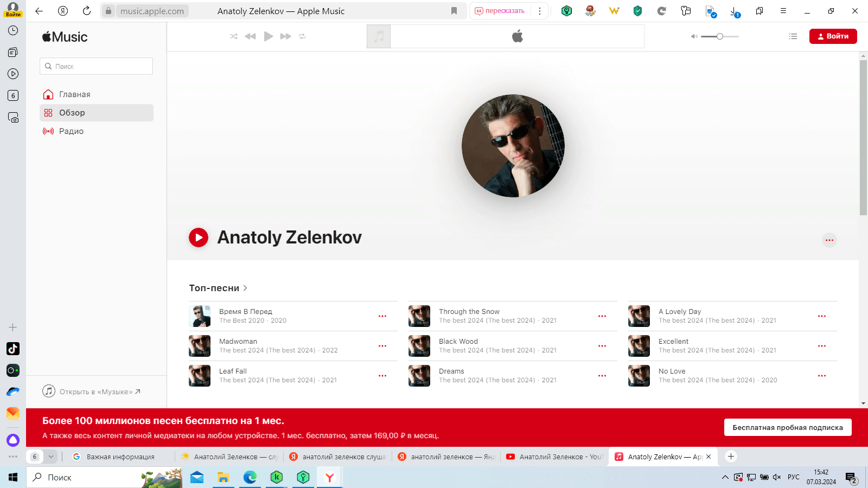Click the пересказать button

(x=500, y=11)
